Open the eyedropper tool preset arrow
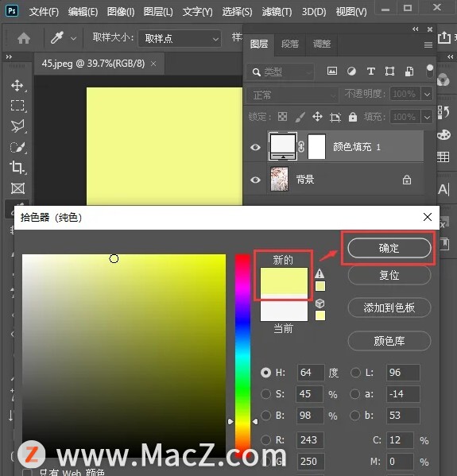Viewport: 457px width, 476px height. click(x=73, y=39)
